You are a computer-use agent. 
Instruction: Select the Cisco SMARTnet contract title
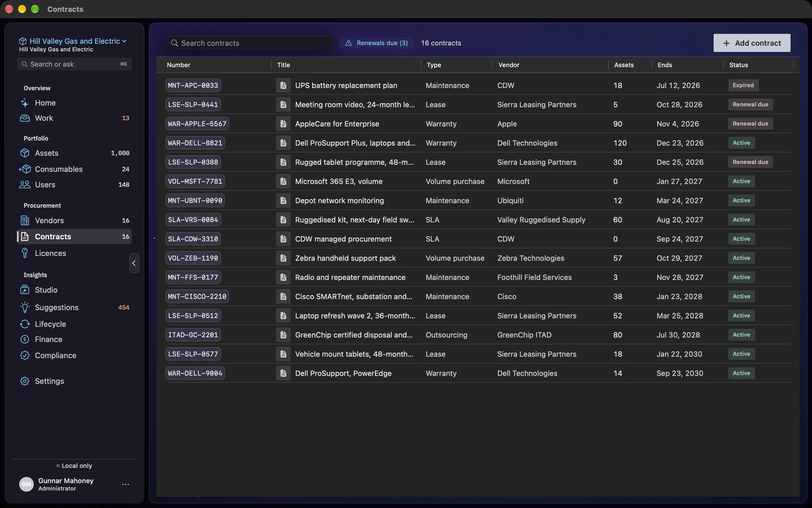(x=354, y=297)
